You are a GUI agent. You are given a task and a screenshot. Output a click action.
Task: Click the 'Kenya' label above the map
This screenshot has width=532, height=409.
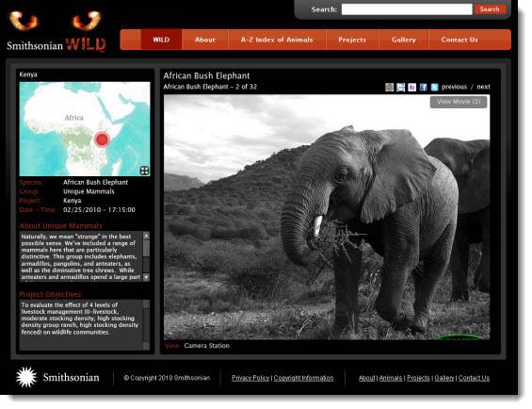click(x=28, y=74)
